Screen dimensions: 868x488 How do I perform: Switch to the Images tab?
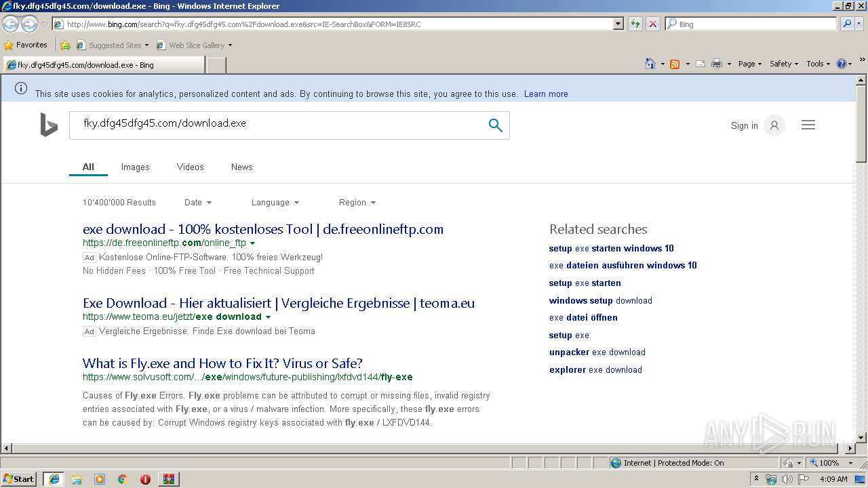click(135, 167)
